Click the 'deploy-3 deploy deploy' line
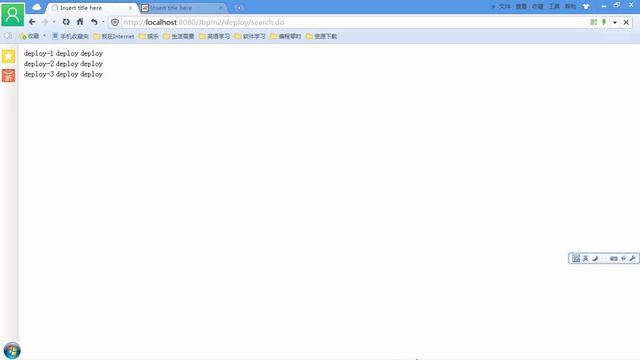Viewport: 640px width, 360px height. click(x=63, y=74)
